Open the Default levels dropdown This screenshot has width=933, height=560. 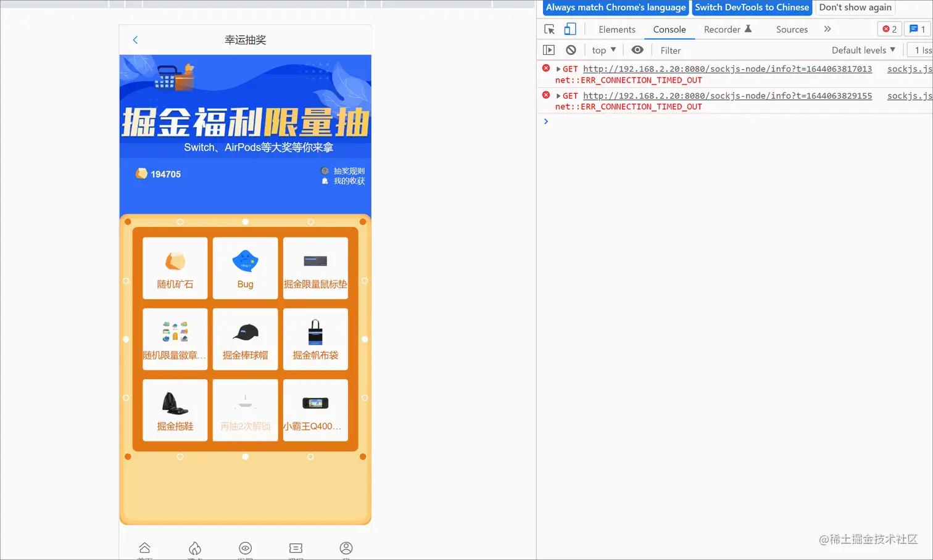(x=863, y=50)
